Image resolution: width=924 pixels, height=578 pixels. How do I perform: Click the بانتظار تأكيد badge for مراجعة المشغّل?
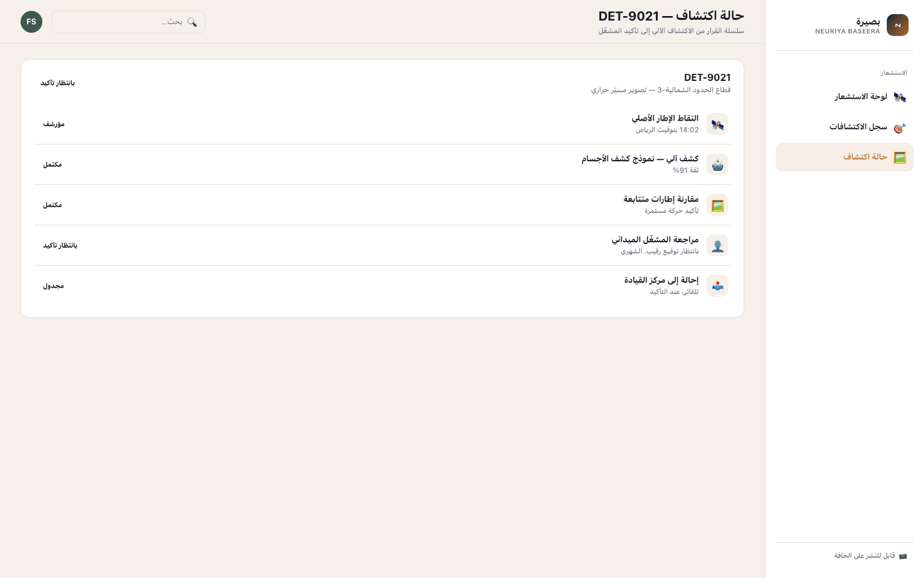(60, 245)
